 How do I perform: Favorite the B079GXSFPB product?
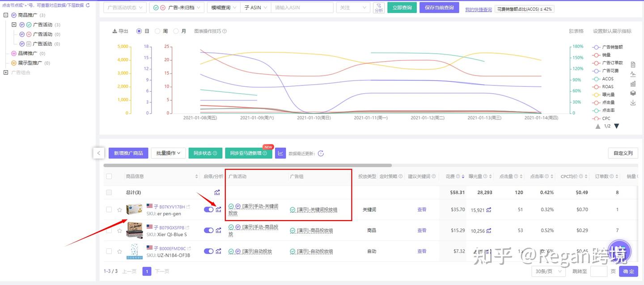coord(119,231)
